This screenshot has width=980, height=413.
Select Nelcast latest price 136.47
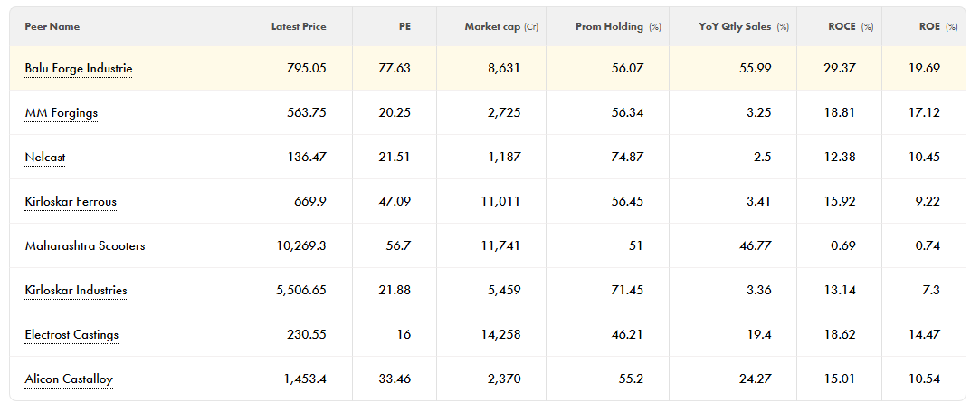307,157
